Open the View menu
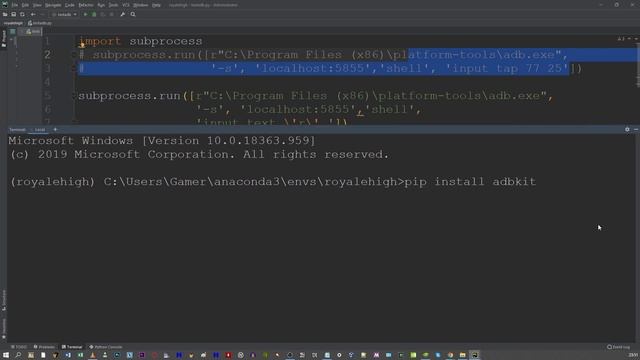The width and height of the screenshot is (640, 360). (37, 5)
